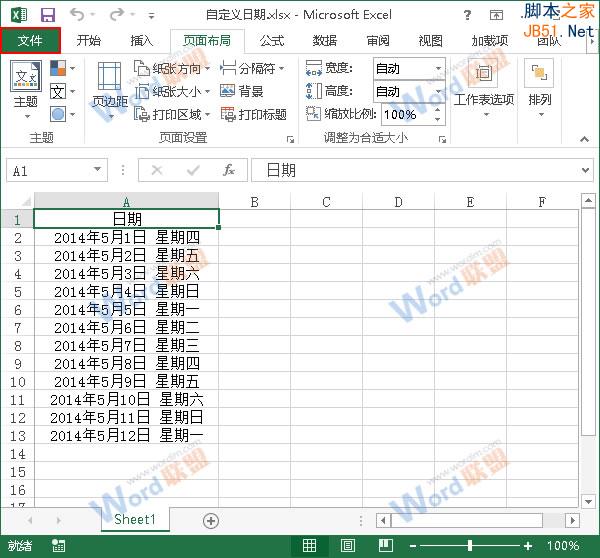Decrease the 缩放比例 scale with down spinner

point(438,120)
